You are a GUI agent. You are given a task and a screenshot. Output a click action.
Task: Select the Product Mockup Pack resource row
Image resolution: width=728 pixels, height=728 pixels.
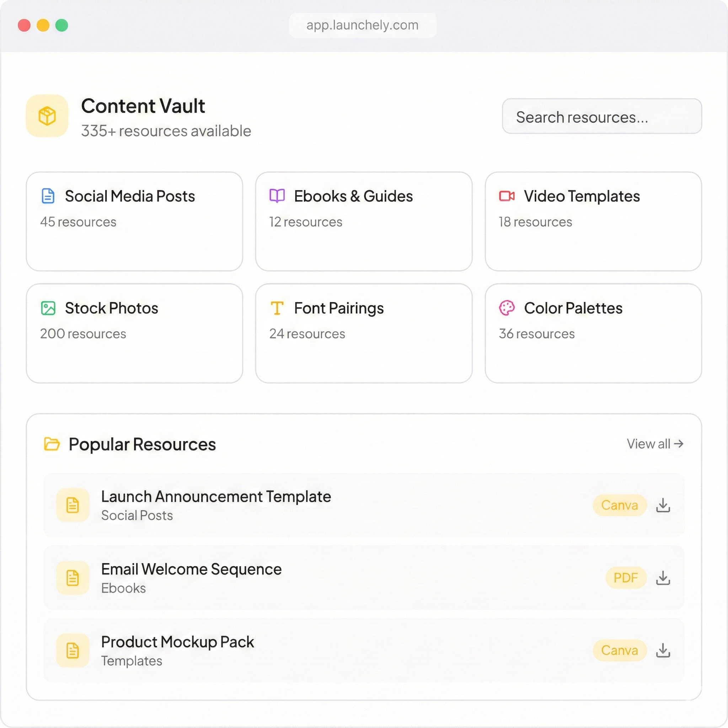[x=339, y=651]
